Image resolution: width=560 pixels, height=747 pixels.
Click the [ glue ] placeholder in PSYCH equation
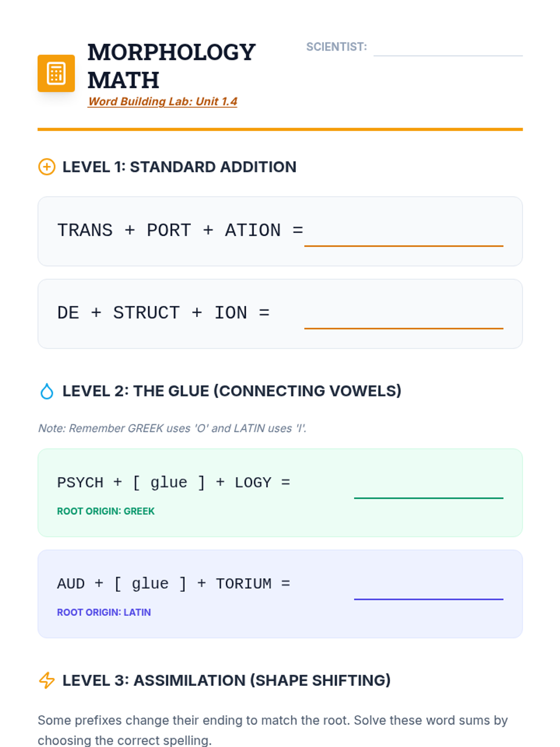point(168,482)
